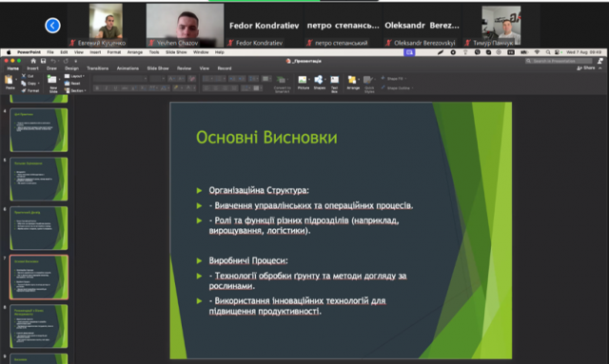This screenshot has height=364, width=609.
Task: Click the Reset slide icon
Action: (67, 84)
